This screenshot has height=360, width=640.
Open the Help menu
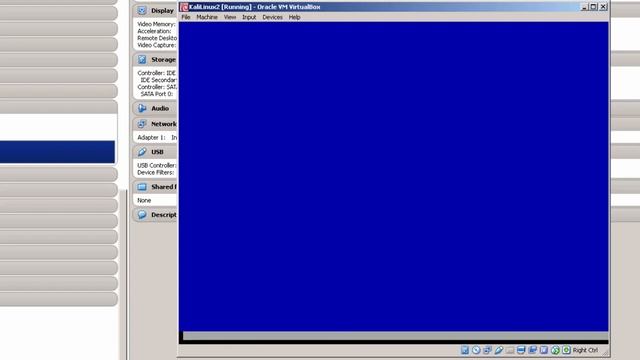(294, 17)
